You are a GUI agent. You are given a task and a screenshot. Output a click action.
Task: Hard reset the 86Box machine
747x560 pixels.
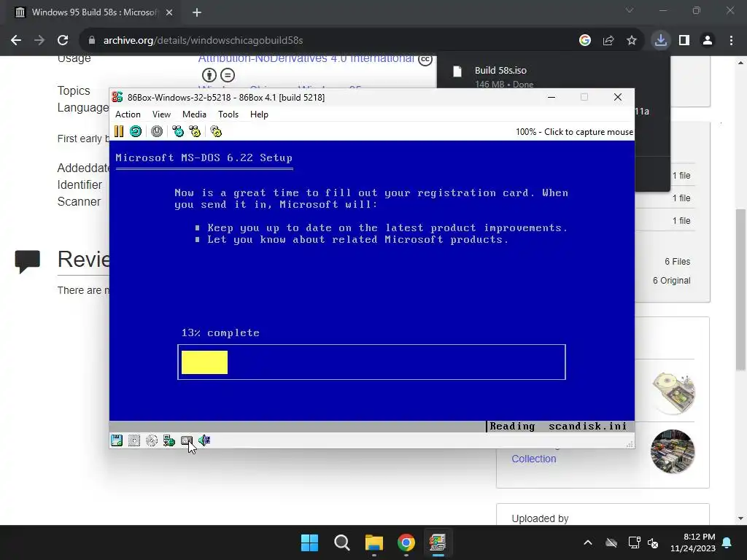(x=136, y=131)
